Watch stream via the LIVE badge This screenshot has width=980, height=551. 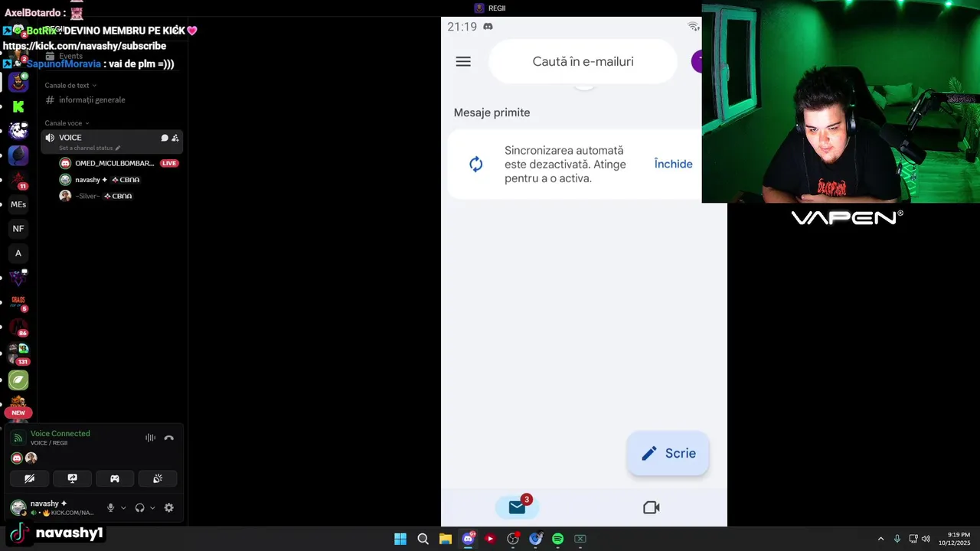tap(169, 163)
